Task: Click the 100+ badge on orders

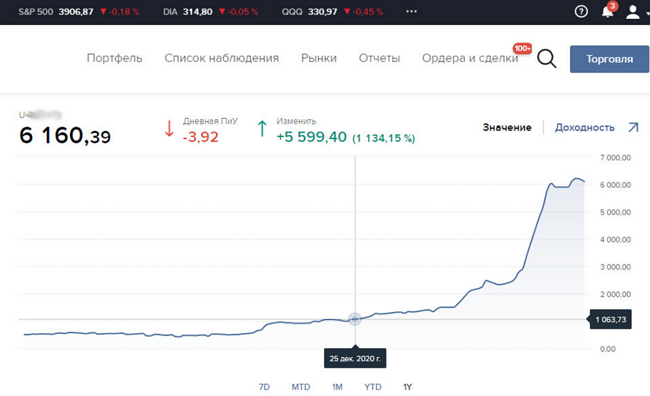Action: (x=522, y=48)
